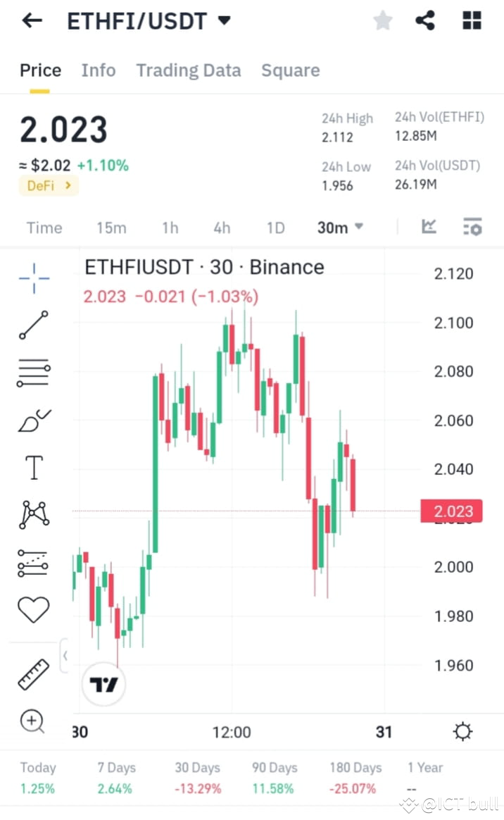Select the heart emoji drawing tool
Viewport: 504px width, 820px height.
pos(32,609)
